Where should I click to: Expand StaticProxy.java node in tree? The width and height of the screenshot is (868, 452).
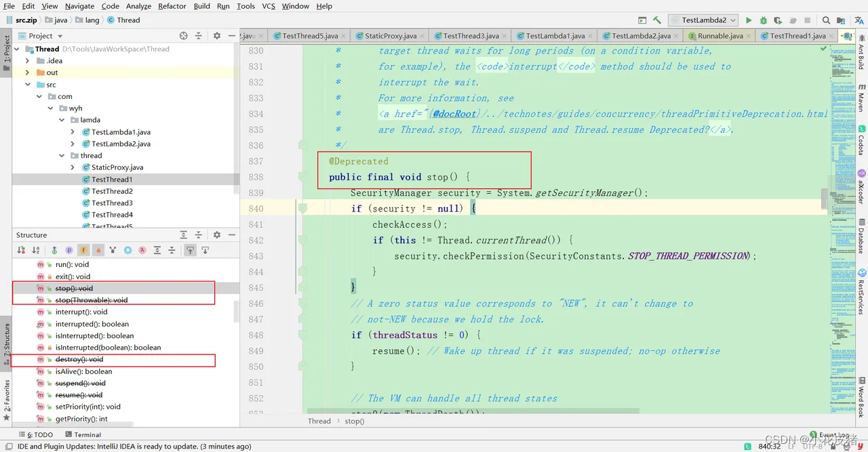(73, 167)
